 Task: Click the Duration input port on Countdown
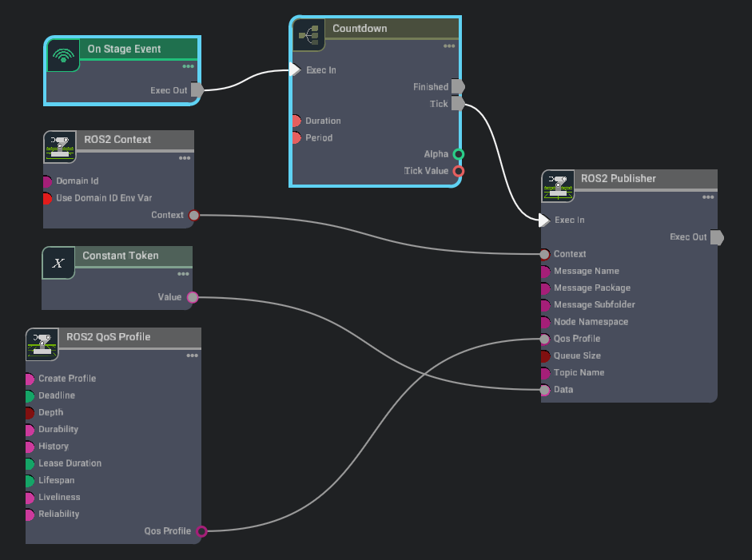295,121
